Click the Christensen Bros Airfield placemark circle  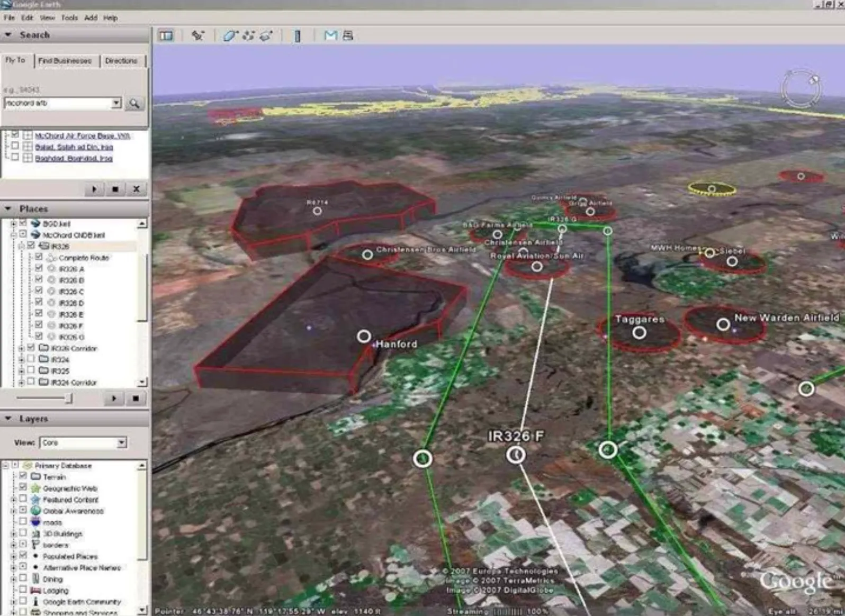pos(367,255)
